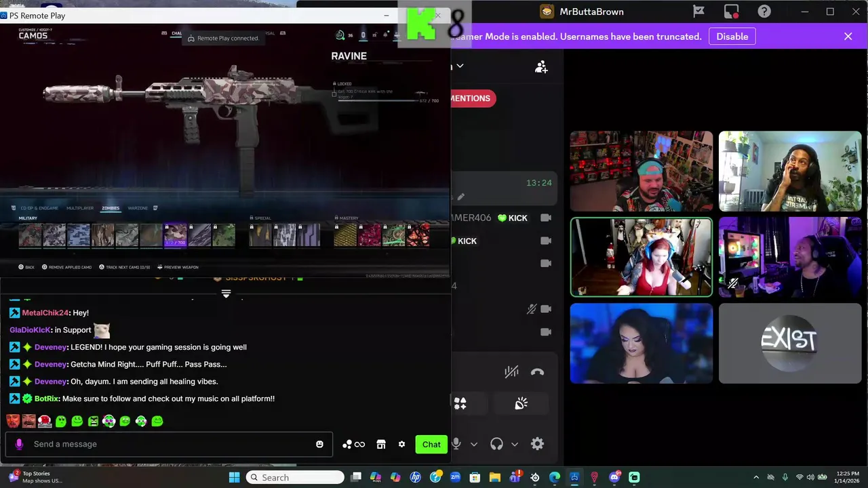The width and height of the screenshot is (868, 488).
Task: Open Zoom from the taskbar
Action: click(x=455, y=477)
